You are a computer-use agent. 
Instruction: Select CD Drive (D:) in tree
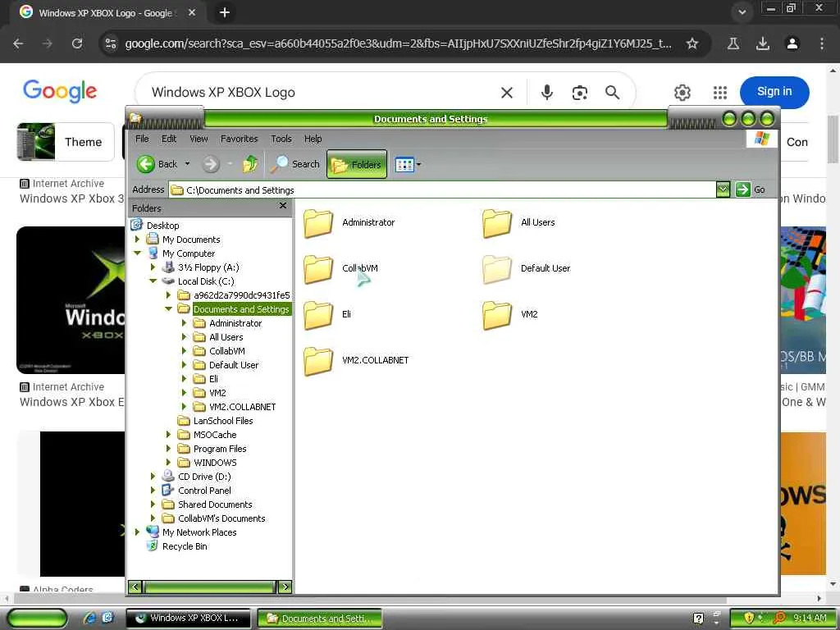pyautogui.click(x=204, y=477)
